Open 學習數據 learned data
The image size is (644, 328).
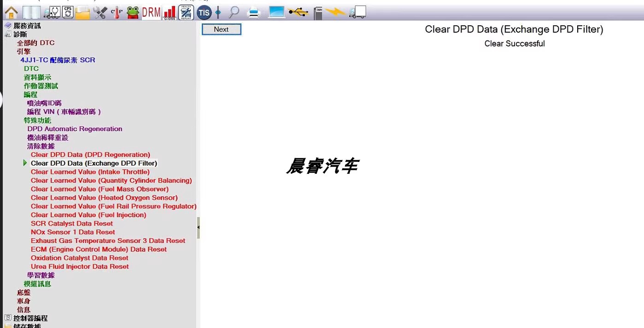[x=41, y=275]
